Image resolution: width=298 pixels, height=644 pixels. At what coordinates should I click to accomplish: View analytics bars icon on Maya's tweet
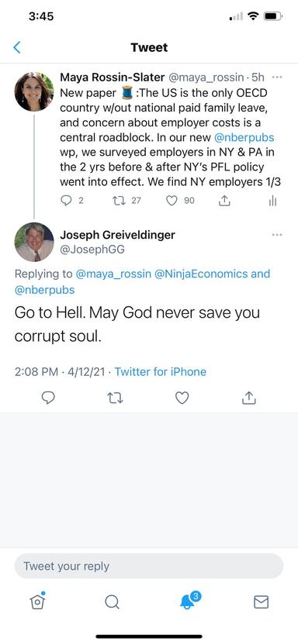[272, 201]
